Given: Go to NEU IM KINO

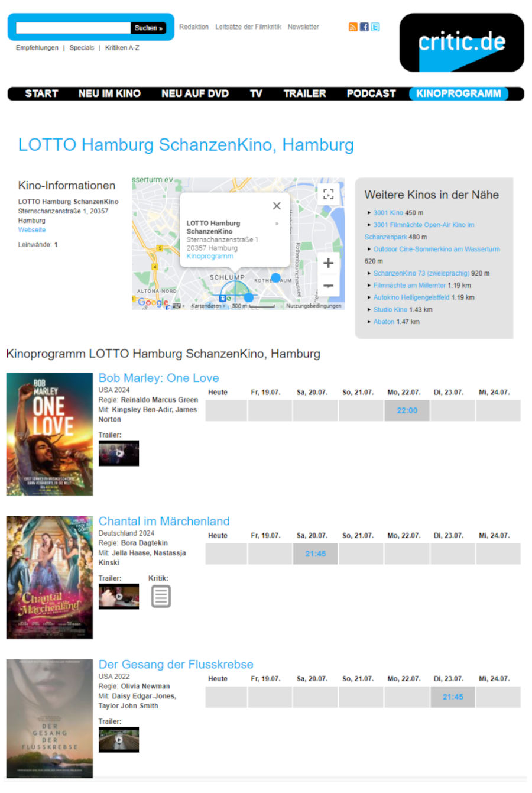Looking at the screenshot, I should tap(109, 93).
